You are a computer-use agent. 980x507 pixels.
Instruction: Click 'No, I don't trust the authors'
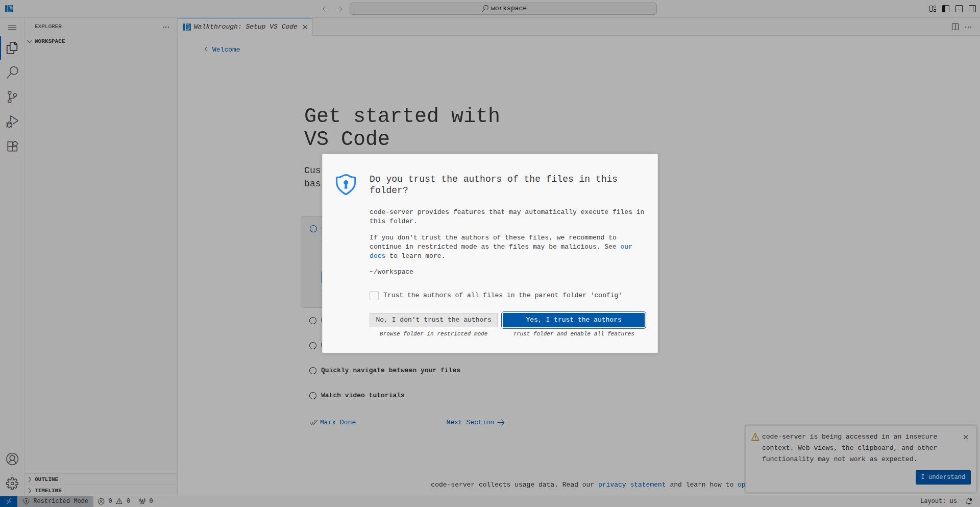tap(433, 320)
